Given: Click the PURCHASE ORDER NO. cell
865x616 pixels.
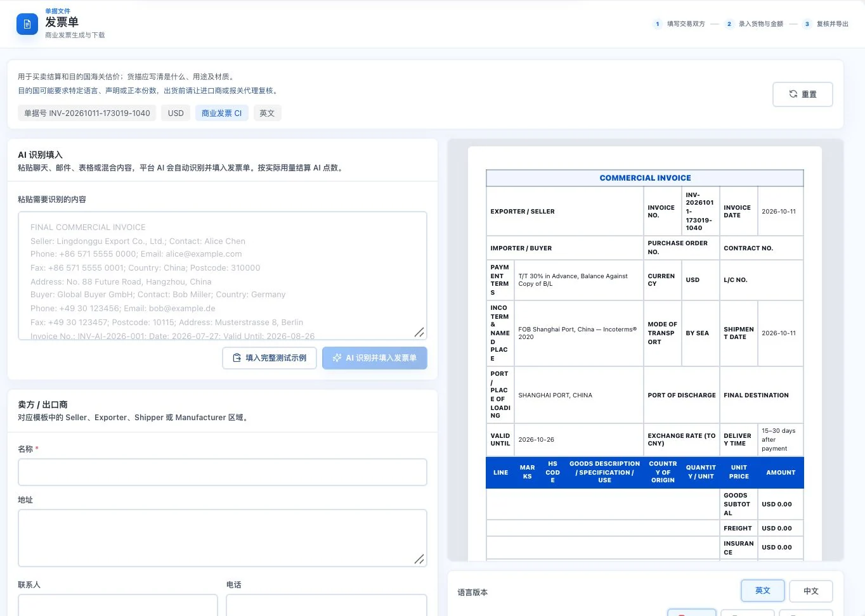Looking at the screenshot, I should coord(682,248).
